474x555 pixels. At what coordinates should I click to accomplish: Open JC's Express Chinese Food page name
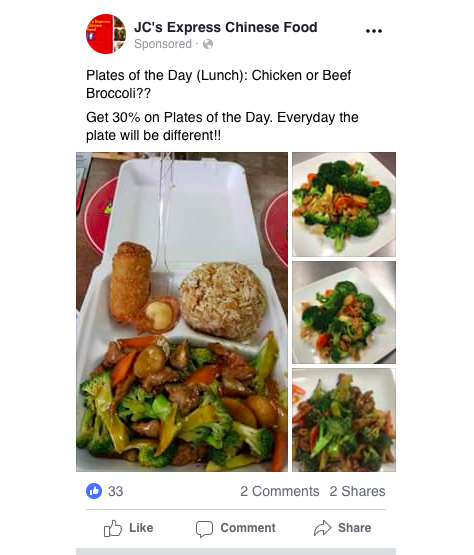[225, 27]
